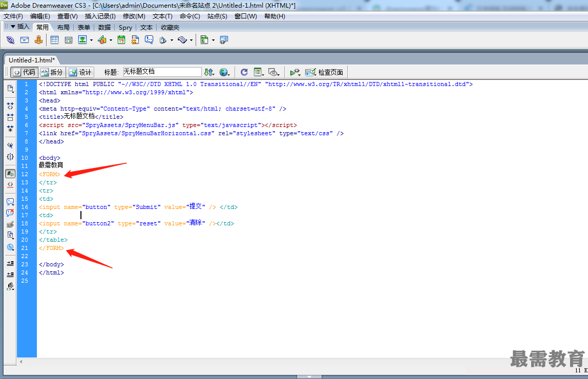
Task: Switch to Split view
Action: tap(52, 72)
